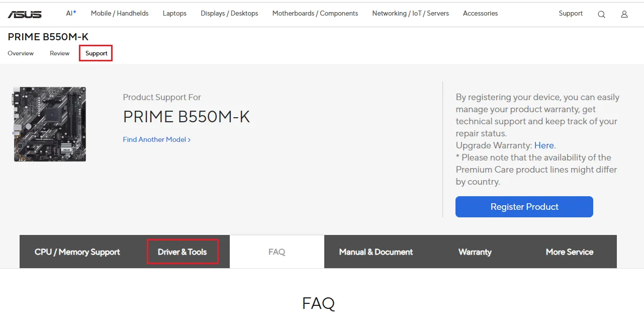Switch to the Review tab
Viewport: 644px width, 322px height.
pos(59,53)
